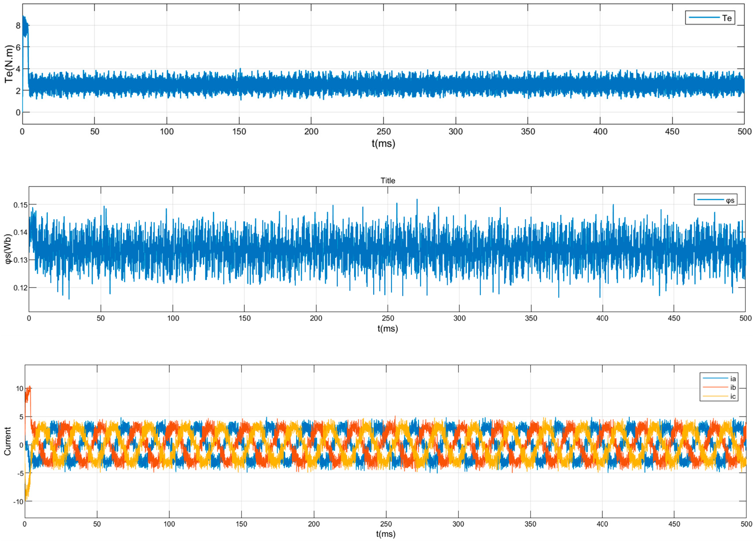Select the ia legend entry

click(733, 379)
